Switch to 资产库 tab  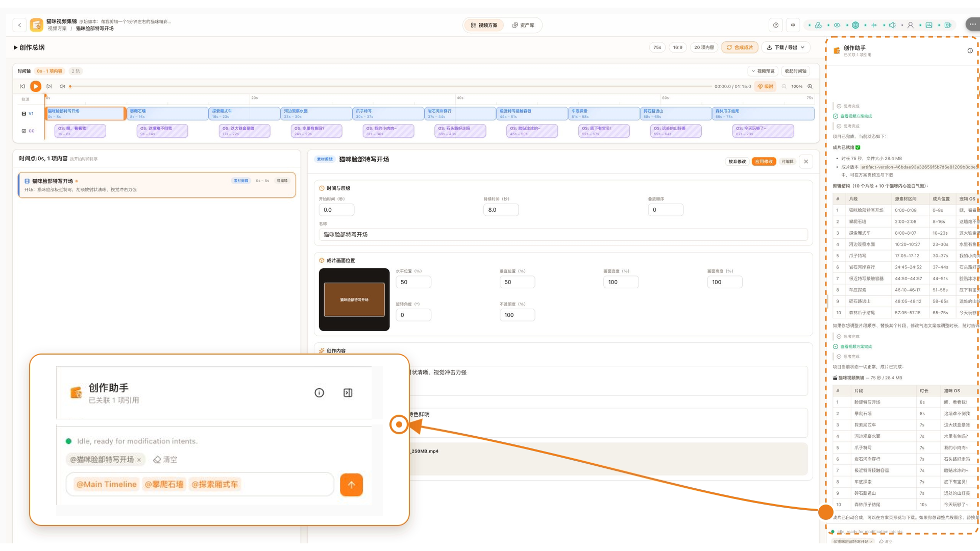[x=523, y=25]
